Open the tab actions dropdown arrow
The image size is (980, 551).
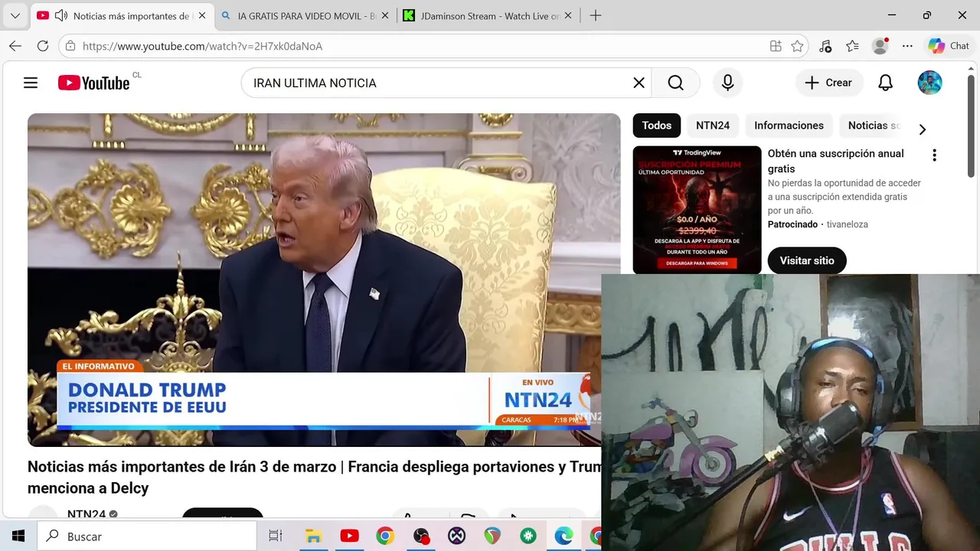point(15,15)
